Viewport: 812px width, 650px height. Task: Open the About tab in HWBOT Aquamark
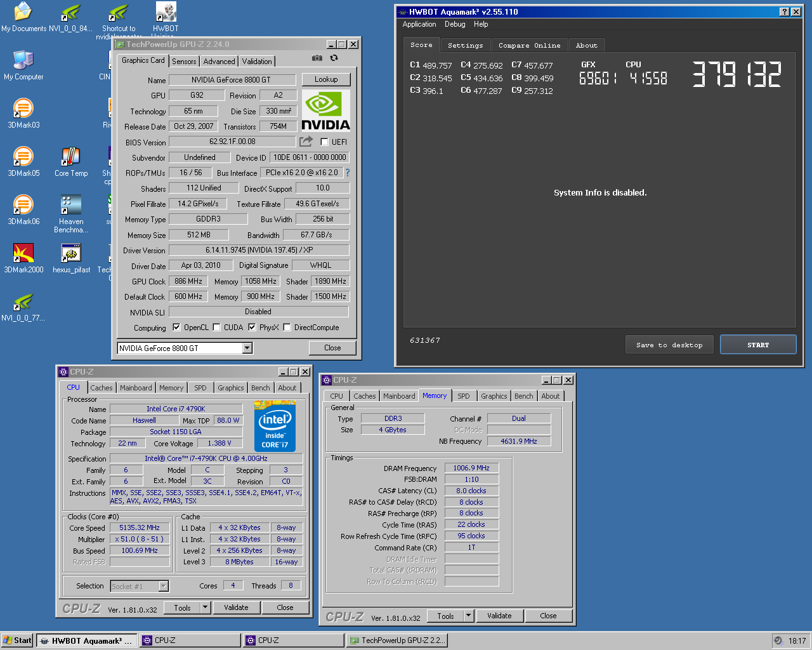click(x=587, y=46)
